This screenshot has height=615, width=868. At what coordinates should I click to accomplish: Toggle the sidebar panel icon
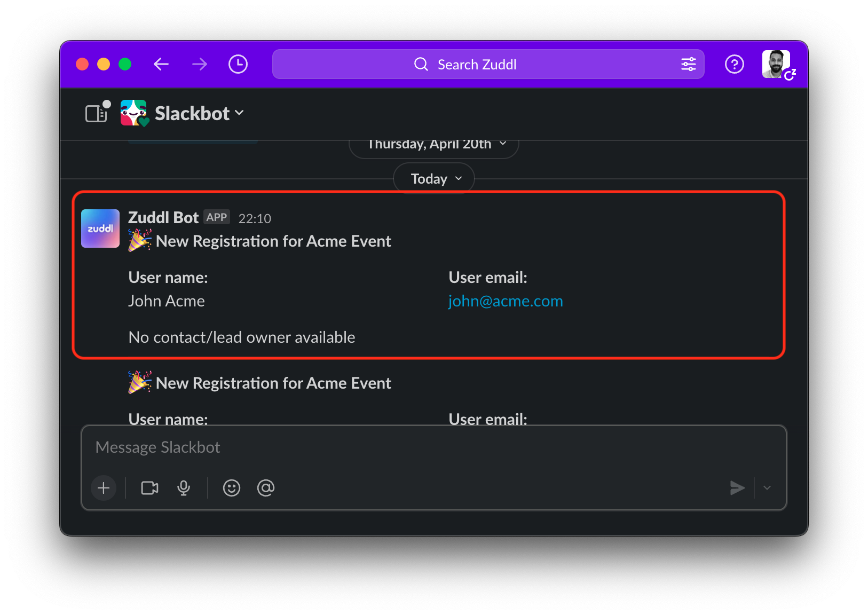pyautogui.click(x=97, y=113)
